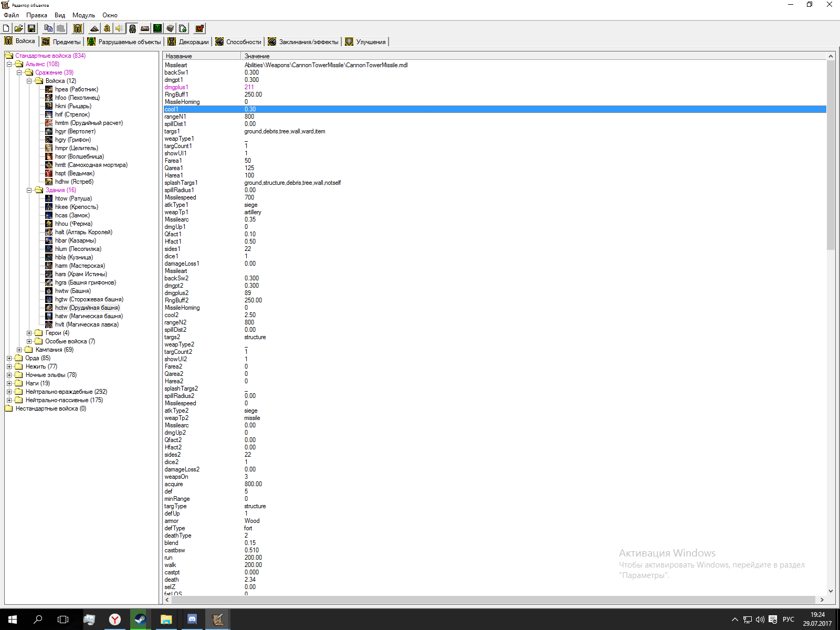This screenshot has width=840, height=630.
Task: Expand the Ночные эльфы (78) node
Action: [9, 375]
